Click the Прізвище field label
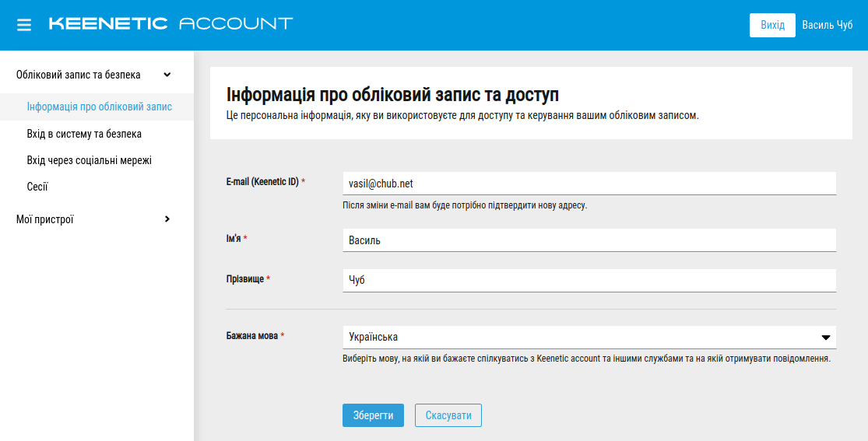Viewport: 868px width, 441px height. 245,278
